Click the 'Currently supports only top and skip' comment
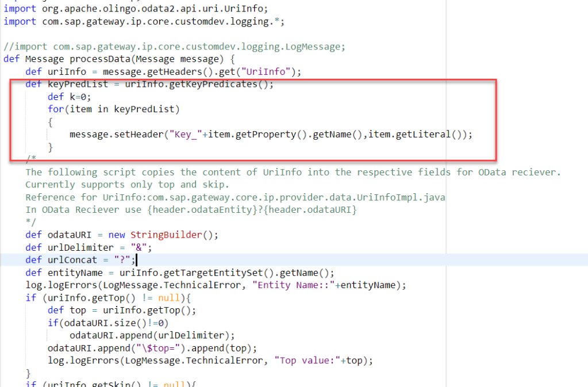Viewport: 588px width, 387px height. click(128, 184)
